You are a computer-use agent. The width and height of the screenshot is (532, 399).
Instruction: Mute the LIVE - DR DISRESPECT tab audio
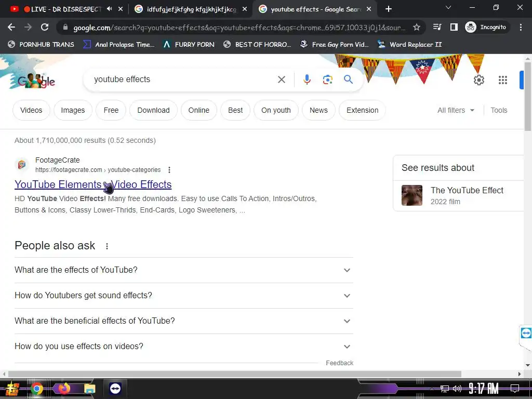point(109,9)
